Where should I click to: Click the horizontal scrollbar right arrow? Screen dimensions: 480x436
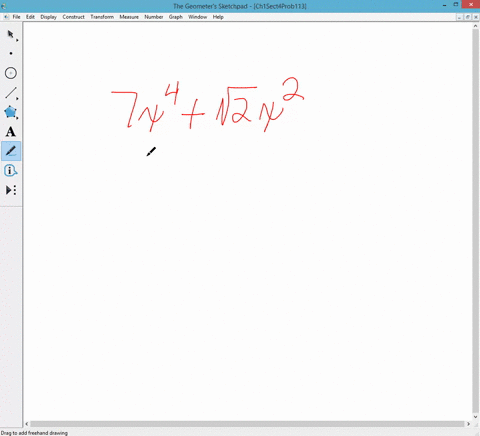[468, 424]
